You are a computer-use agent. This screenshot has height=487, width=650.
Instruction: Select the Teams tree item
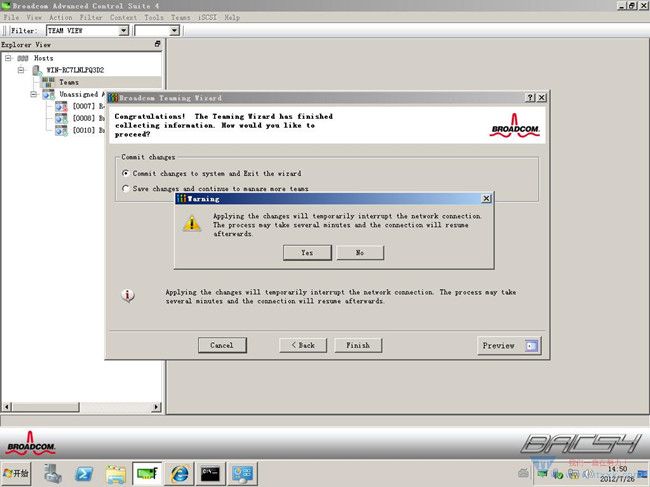click(69, 82)
